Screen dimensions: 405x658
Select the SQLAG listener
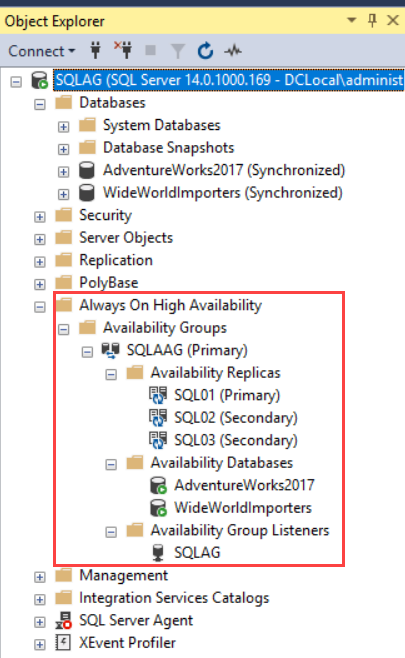click(x=197, y=553)
